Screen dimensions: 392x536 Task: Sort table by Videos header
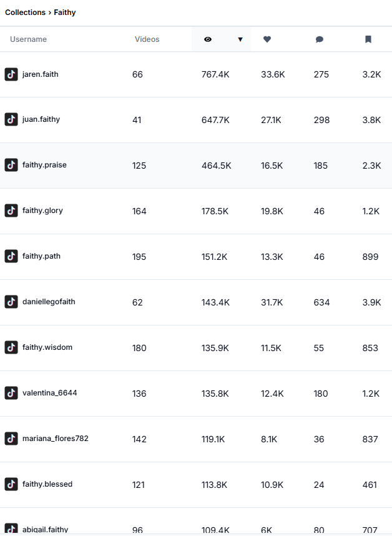click(x=147, y=39)
